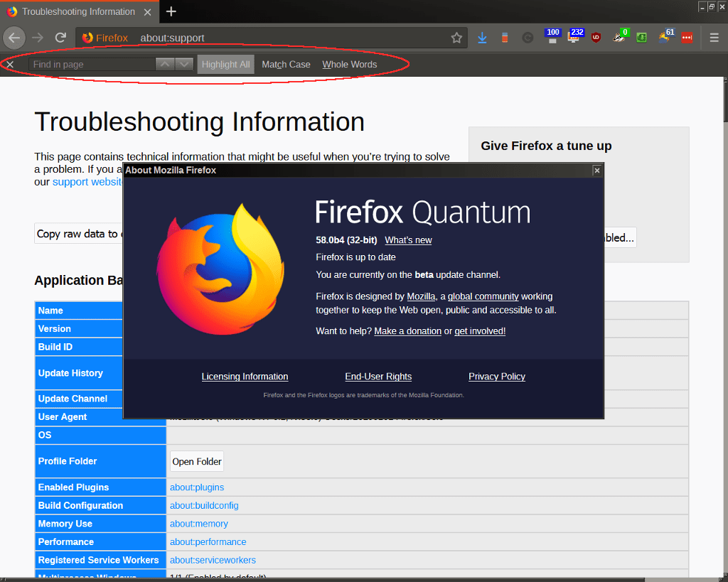728x582 pixels.
Task: Open the about:plugins link
Action: coord(197,487)
